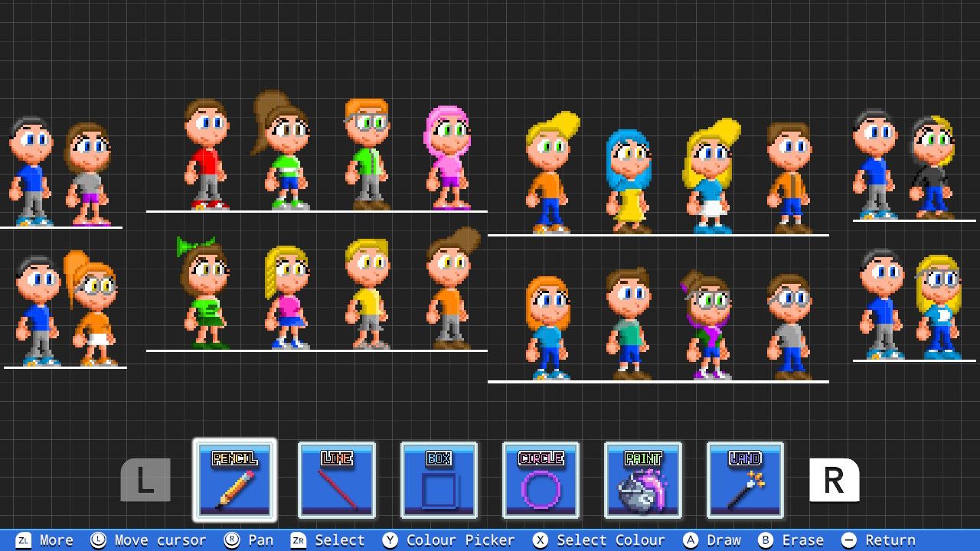Click the R shoulder button
The width and height of the screenshot is (980, 551).
point(833,479)
